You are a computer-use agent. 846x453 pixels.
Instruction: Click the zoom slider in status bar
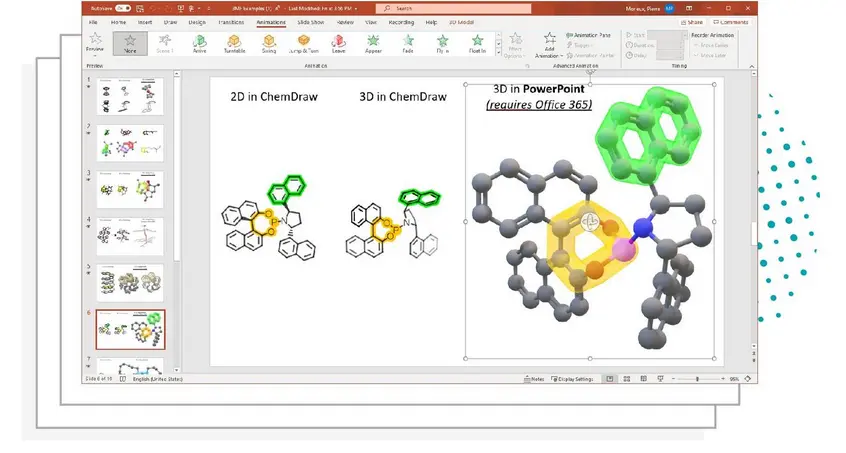coord(697,380)
